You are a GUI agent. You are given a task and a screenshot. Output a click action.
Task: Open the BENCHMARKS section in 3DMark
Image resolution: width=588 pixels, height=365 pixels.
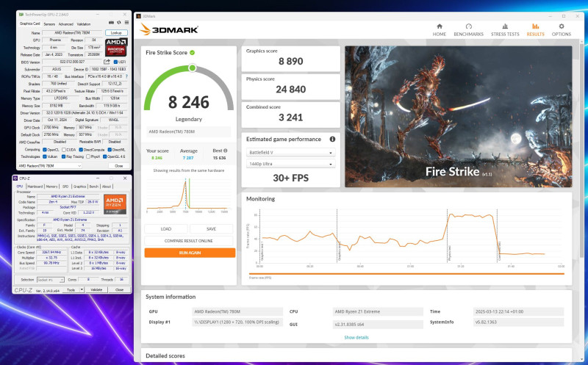468,30
